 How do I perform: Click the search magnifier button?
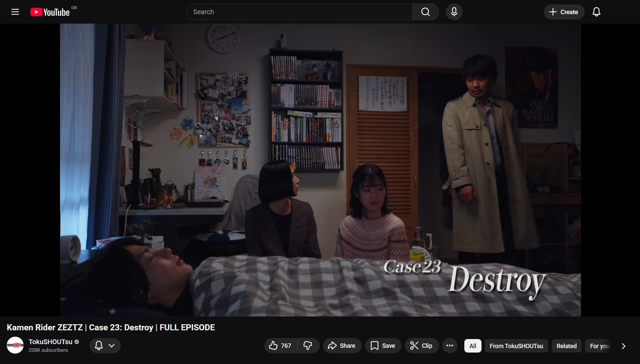pyautogui.click(x=425, y=12)
